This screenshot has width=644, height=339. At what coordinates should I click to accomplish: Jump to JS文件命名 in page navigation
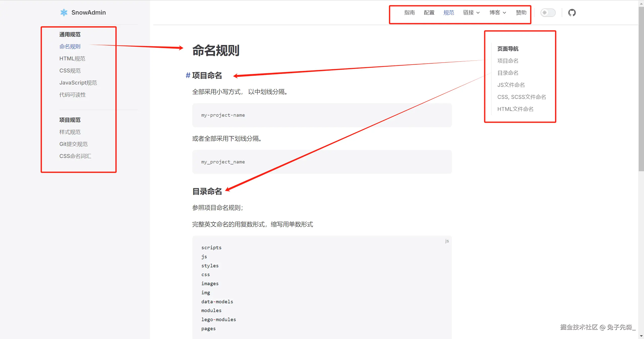tap(511, 85)
